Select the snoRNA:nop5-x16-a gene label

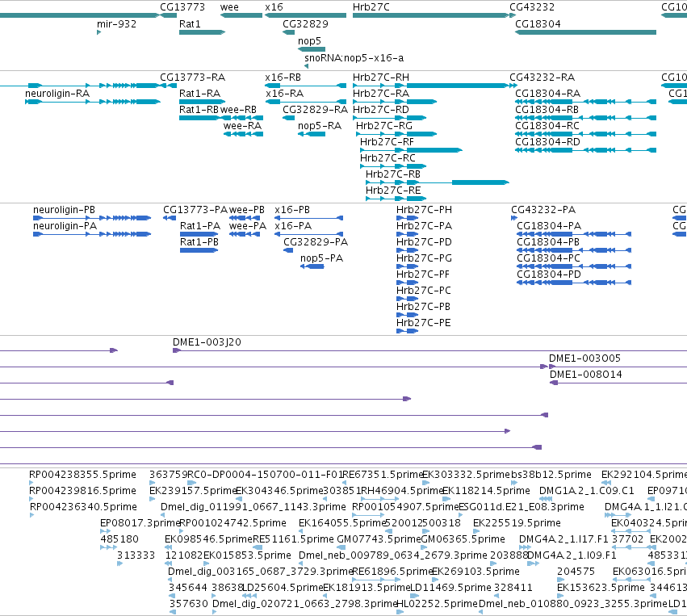click(x=354, y=58)
